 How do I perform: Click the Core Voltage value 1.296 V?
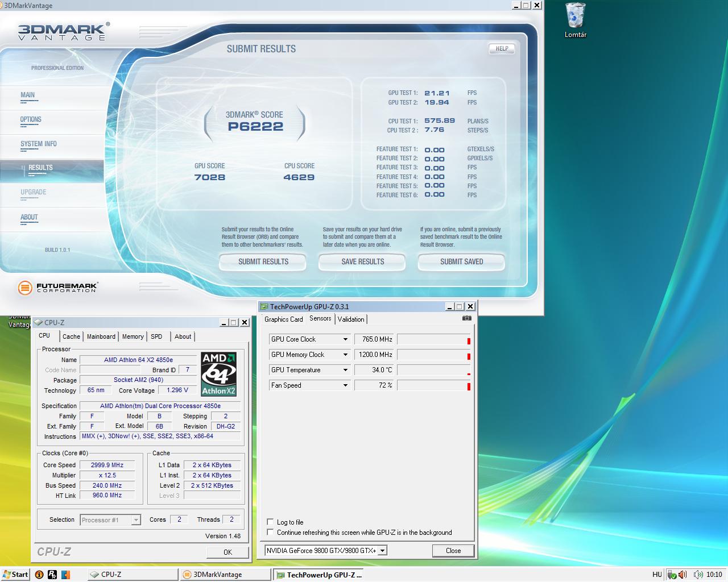[x=177, y=390]
